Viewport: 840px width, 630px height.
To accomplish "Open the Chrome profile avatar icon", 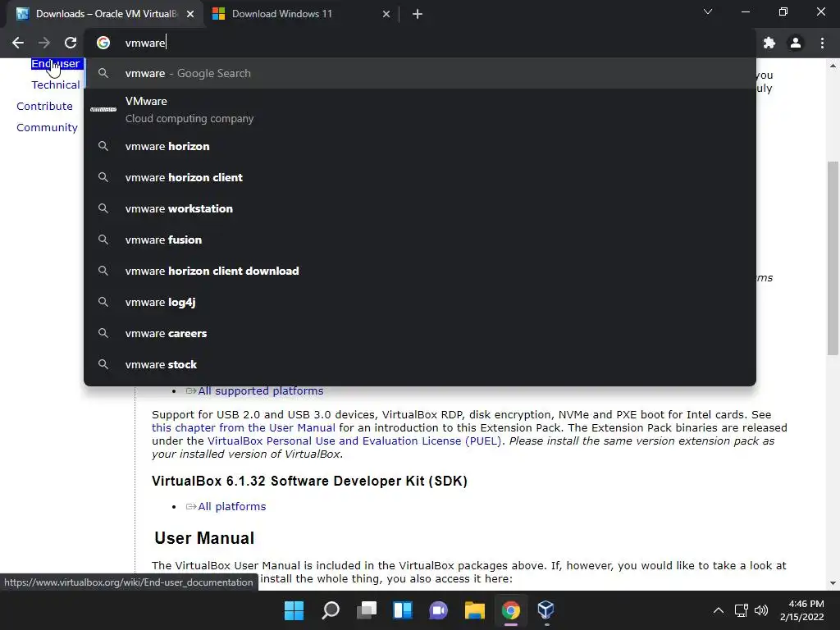I will click(796, 43).
